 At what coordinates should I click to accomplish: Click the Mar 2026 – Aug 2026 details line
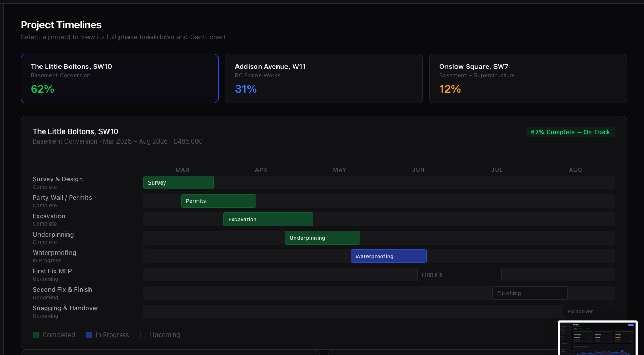pyautogui.click(x=117, y=141)
